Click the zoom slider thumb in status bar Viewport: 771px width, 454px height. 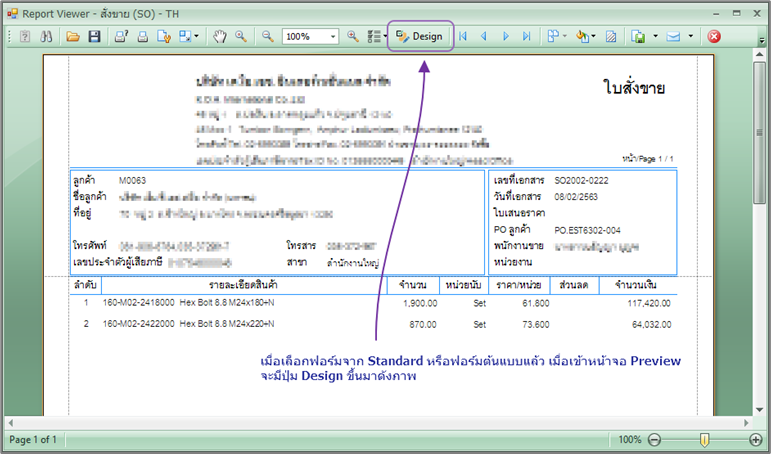pos(705,440)
